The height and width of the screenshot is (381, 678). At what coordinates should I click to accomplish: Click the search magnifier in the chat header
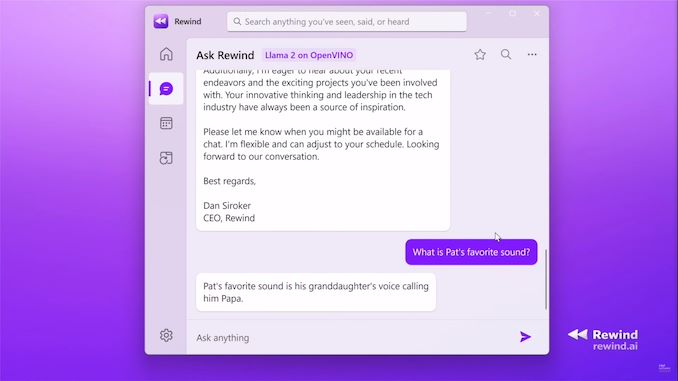coord(506,54)
